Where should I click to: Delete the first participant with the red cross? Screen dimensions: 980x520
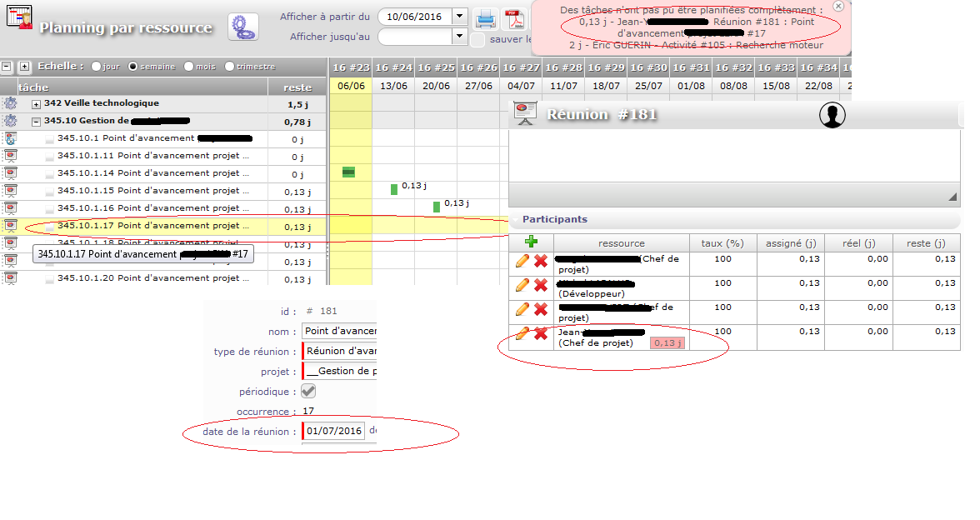click(541, 261)
